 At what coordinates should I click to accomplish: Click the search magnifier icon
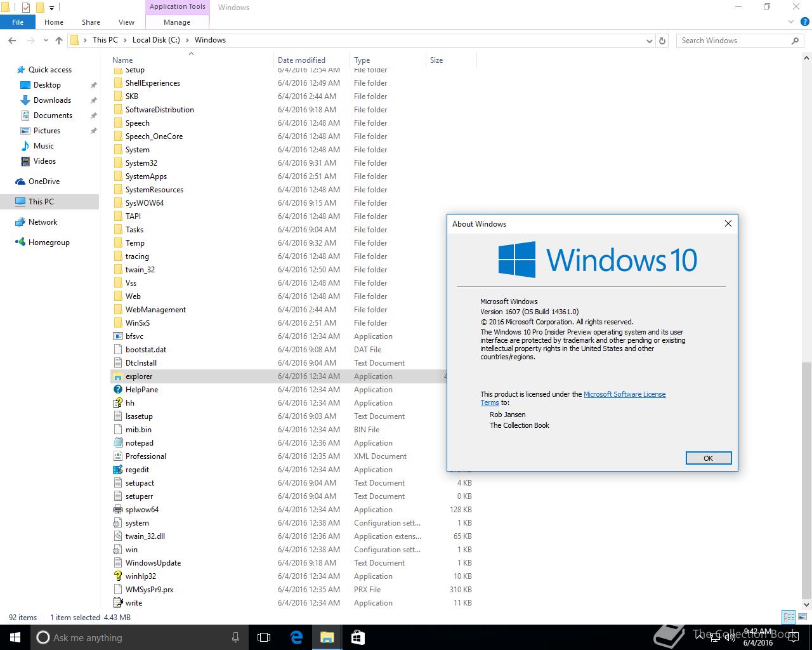click(x=795, y=41)
